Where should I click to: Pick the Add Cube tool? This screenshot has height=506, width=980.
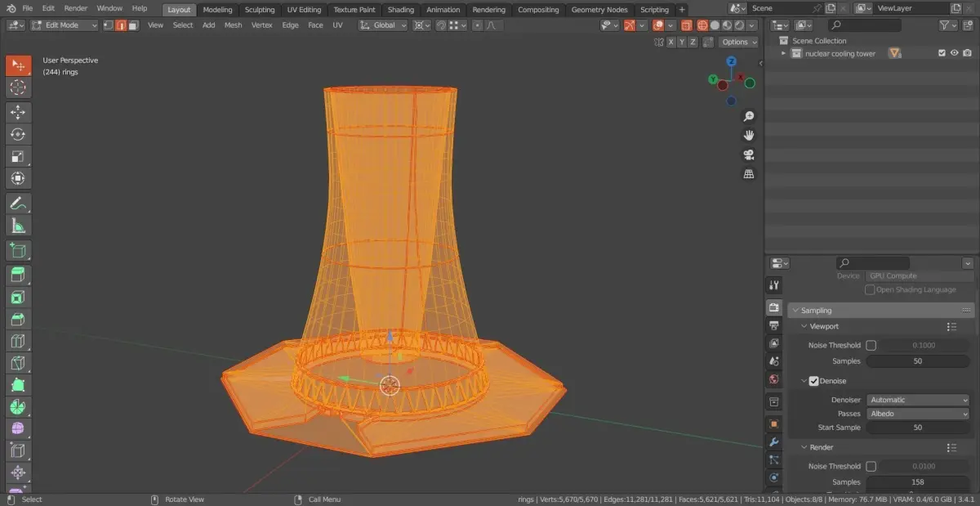(x=18, y=251)
